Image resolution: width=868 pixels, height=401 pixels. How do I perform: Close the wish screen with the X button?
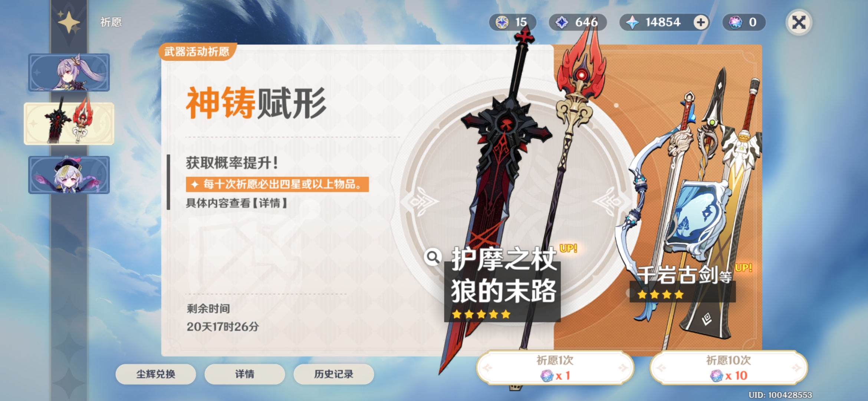(799, 22)
